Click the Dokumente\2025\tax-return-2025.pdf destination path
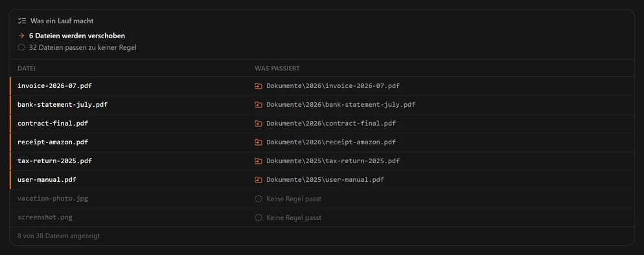 coord(333,161)
